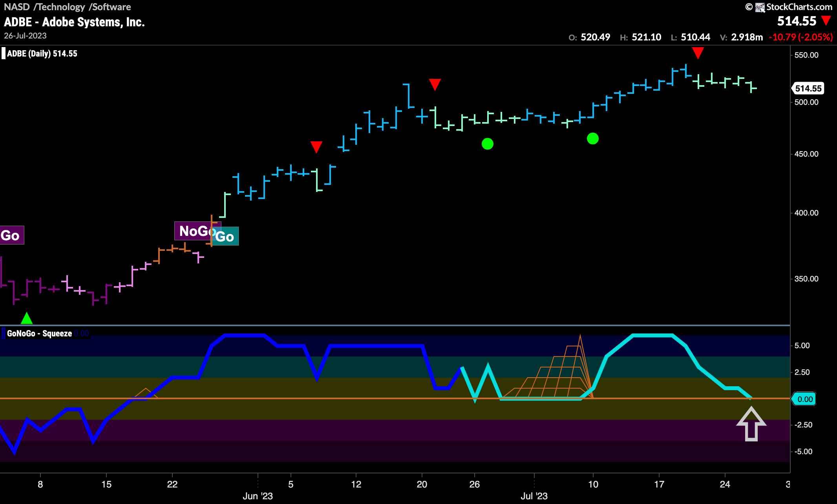Click the ADBE (Daily) 514.55 legend
The height and width of the screenshot is (504, 837).
42,54
